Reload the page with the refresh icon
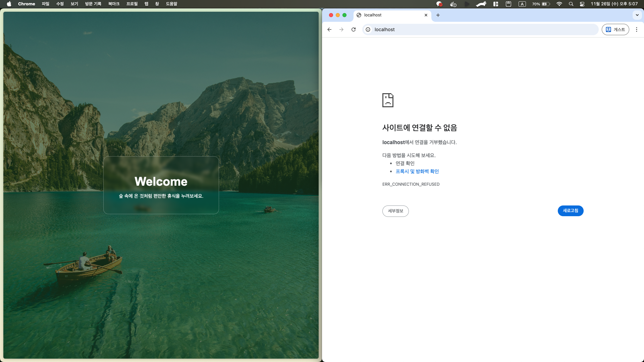The width and height of the screenshot is (644, 362). click(354, 29)
